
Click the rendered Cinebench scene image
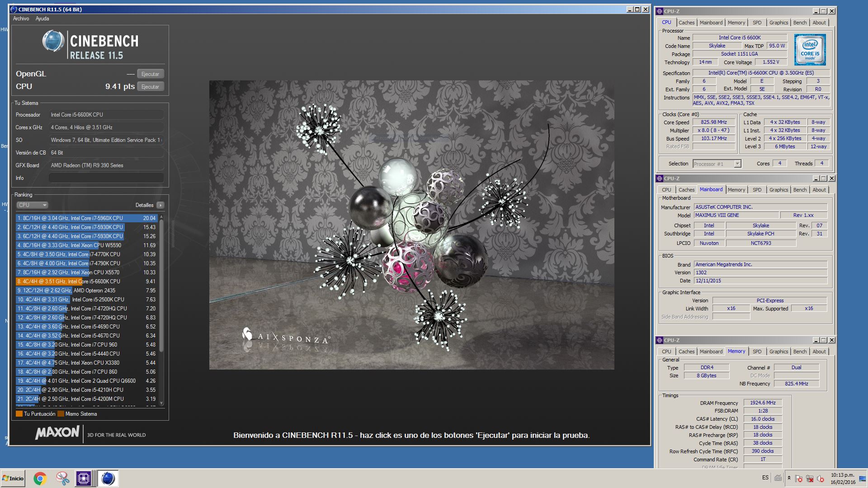pyautogui.click(x=411, y=225)
